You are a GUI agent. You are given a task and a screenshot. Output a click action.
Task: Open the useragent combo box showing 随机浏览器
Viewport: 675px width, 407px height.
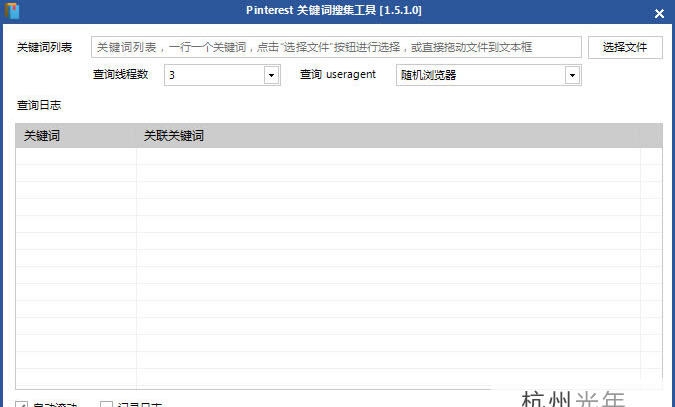[489, 75]
